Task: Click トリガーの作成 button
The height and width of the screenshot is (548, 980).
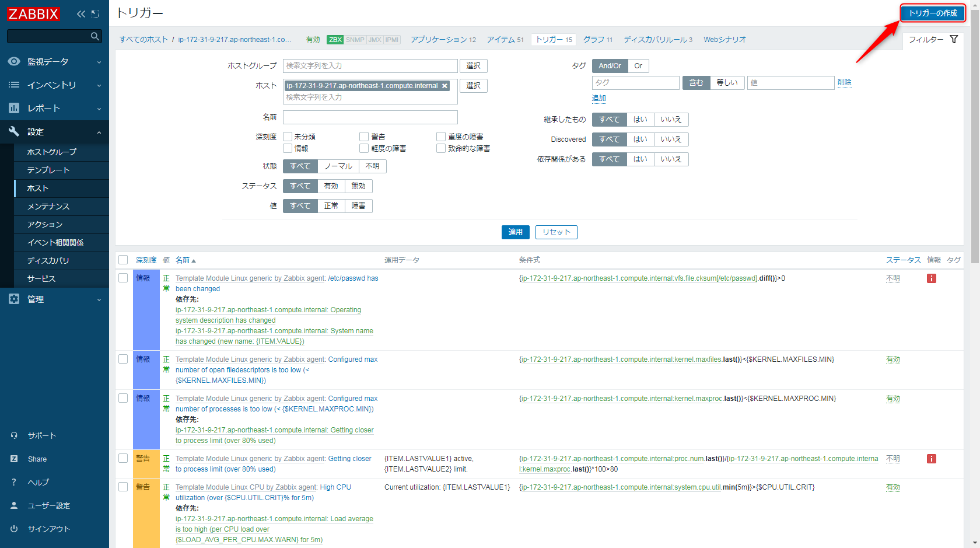Action: 933,13
